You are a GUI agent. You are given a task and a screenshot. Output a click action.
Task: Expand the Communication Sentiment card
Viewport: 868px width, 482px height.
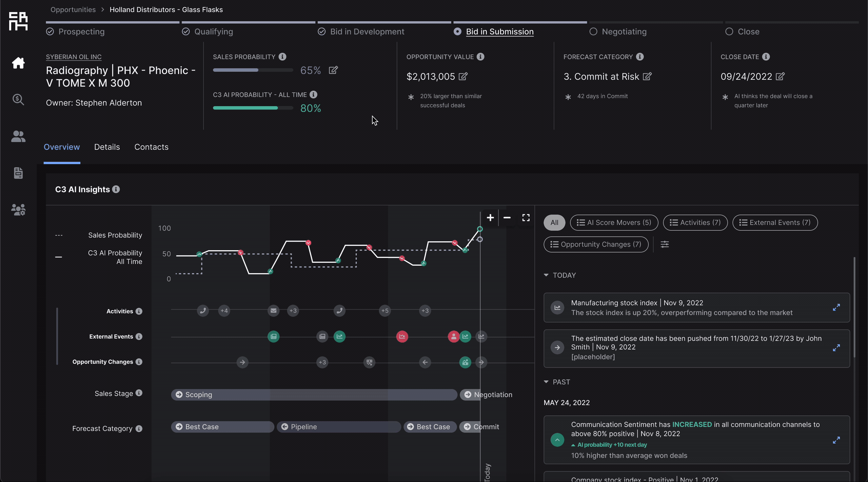tap(836, 440)
